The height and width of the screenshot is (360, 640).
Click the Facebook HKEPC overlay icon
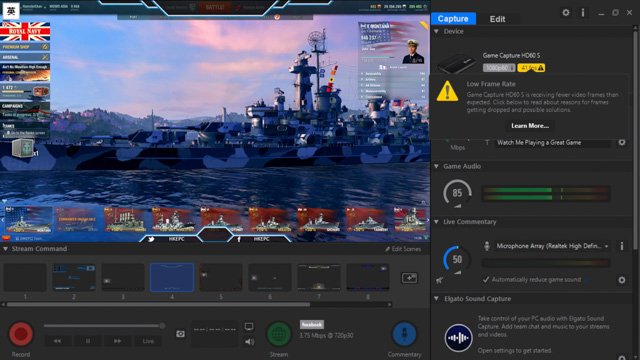(x=239, y=239)
